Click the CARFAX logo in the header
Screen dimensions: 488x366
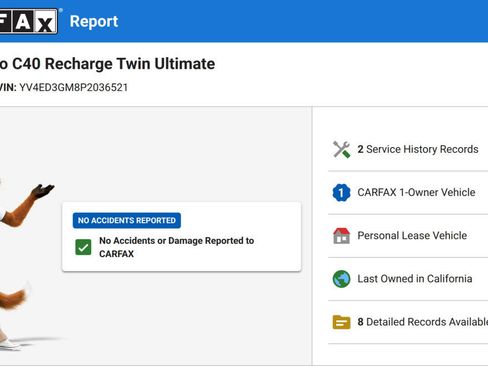click(x=29, y=21)
